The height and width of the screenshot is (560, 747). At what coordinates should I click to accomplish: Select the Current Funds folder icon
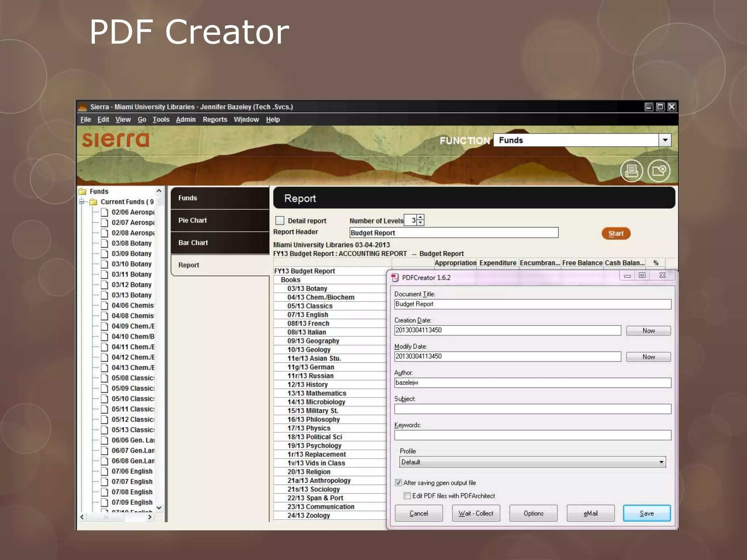tap(93, 202)
